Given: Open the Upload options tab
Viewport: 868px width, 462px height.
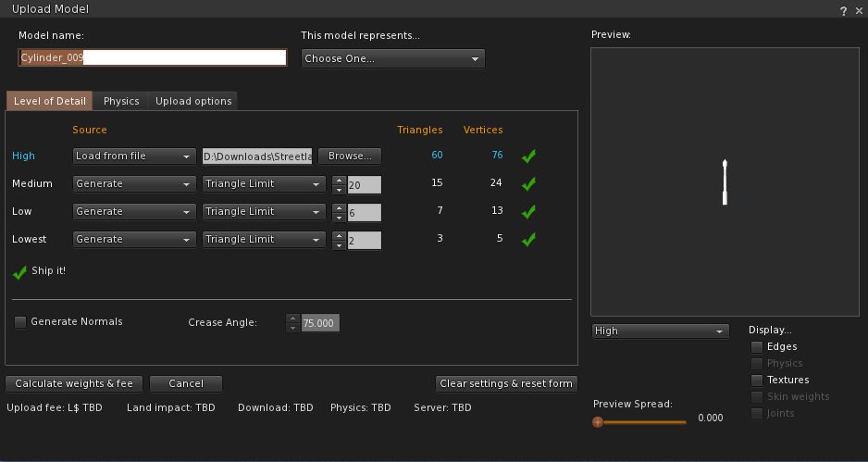Looking at the screenshot, I should (193, 101).
